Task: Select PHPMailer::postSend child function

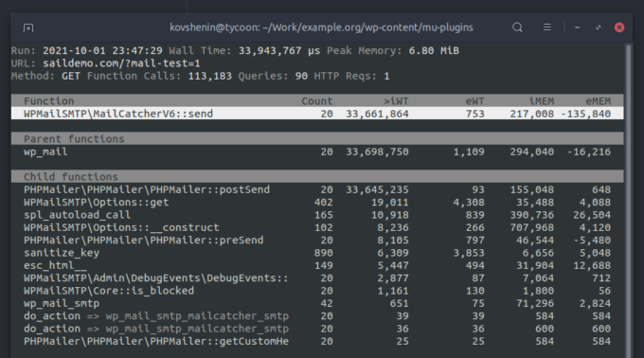Action: 317,189
